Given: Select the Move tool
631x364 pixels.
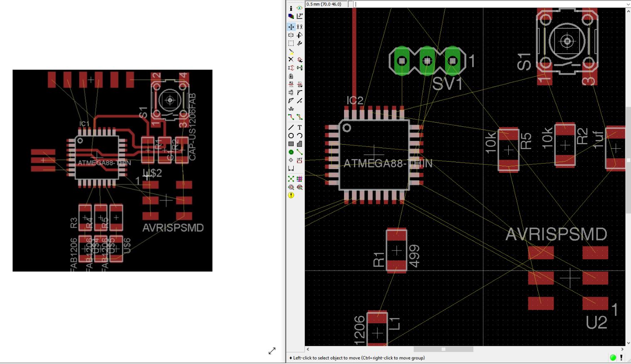Looking at the screenshot, I should [291, 27].
